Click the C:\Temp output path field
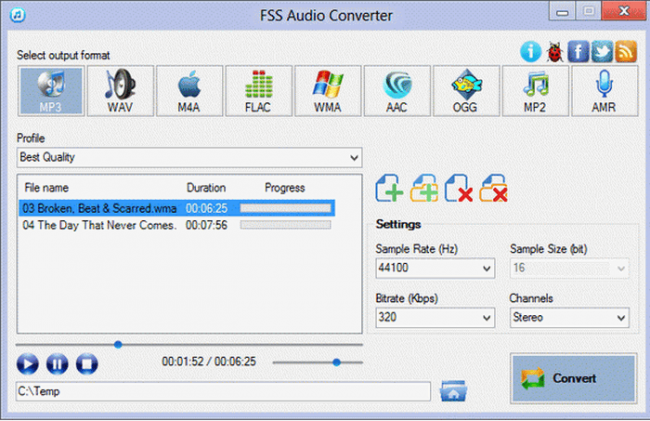This screenshot has height=421, width=650. pos(223,392)
